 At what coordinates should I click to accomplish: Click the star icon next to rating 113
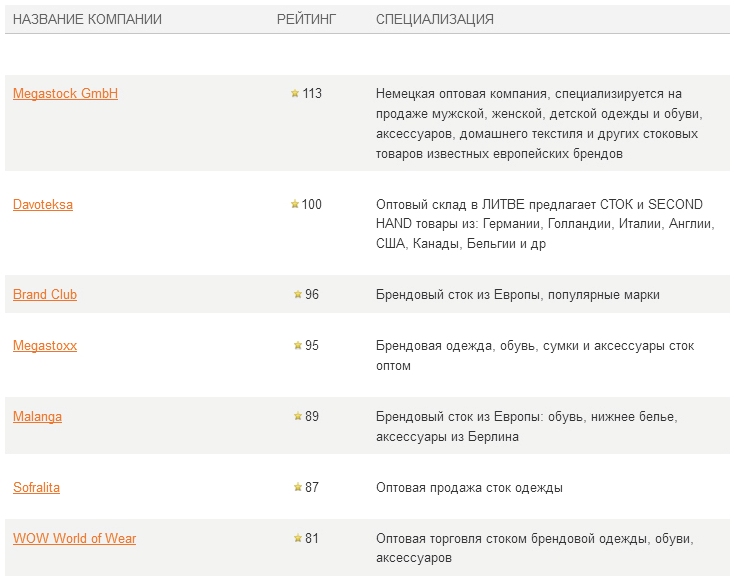click(295, 93)
